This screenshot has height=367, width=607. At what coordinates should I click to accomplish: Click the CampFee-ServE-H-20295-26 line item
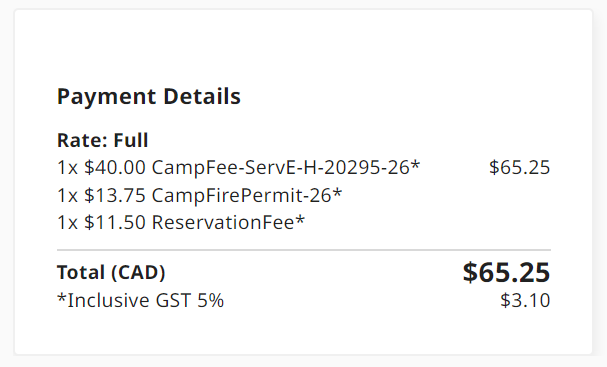pos(238,168)
